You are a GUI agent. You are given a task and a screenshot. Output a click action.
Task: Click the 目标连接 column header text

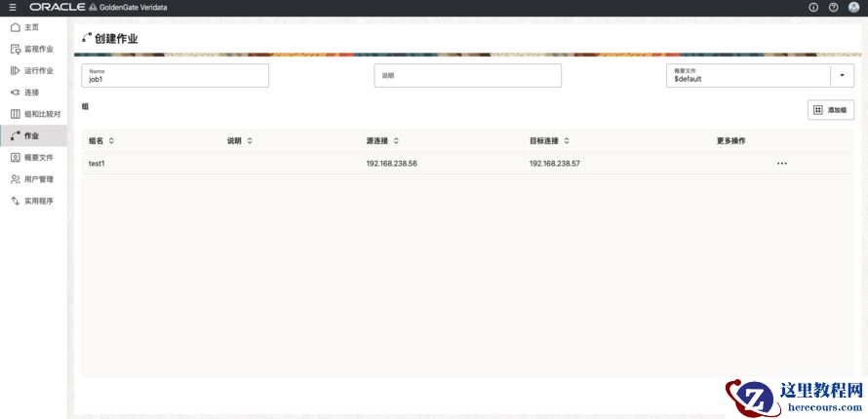tap(544, 141)
